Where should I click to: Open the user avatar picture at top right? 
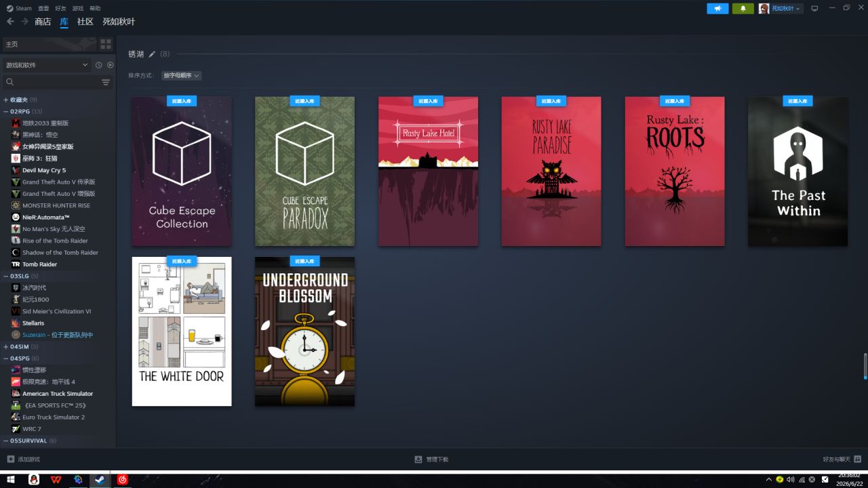click(x=764, y=8)
